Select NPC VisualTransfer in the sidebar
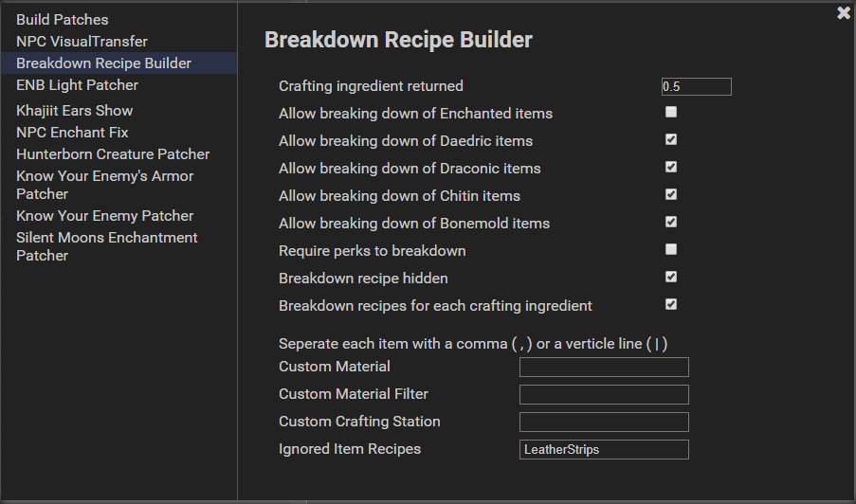This screenshot has height=504, width=856. 82,41
